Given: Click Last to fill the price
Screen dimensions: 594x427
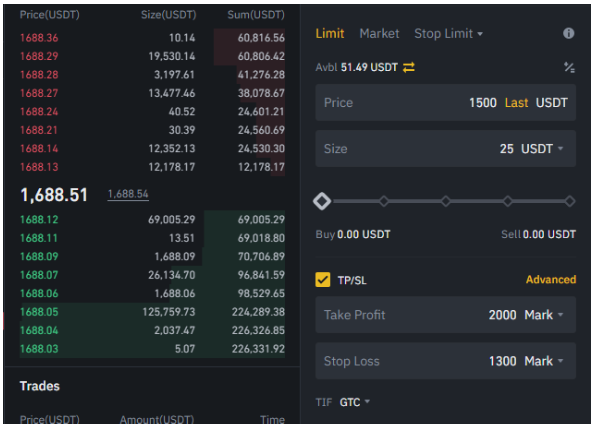Looking at the screenshot, I should click(x=516, y=103).
